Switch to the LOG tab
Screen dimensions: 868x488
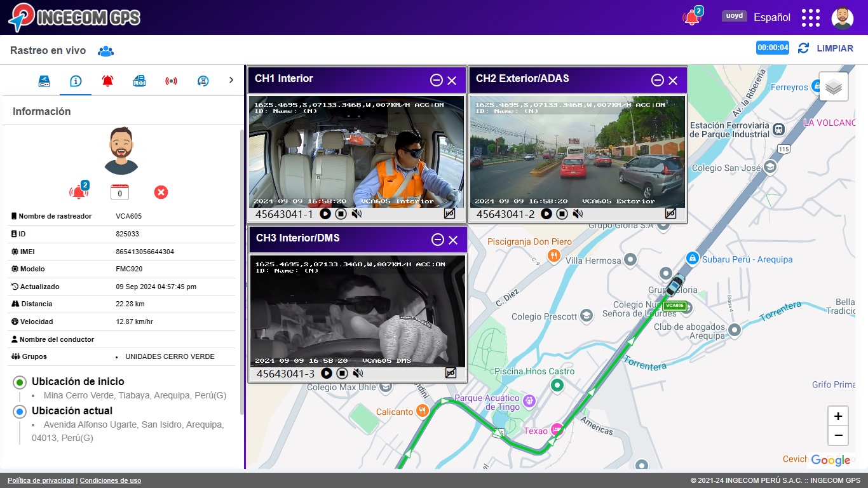pos(139,81)
